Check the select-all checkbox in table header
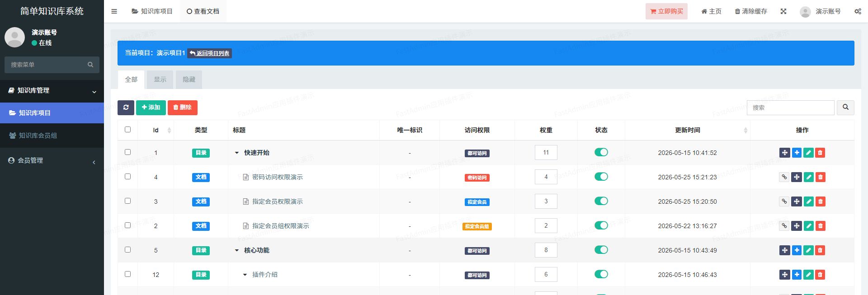This screenshot has width=868, height=295. (x=127, y=130)
